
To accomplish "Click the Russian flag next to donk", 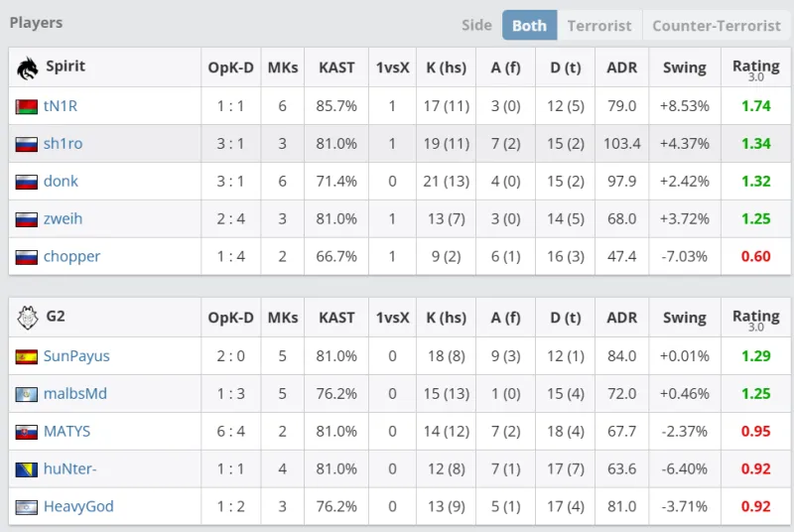I will tap(26, 182).
